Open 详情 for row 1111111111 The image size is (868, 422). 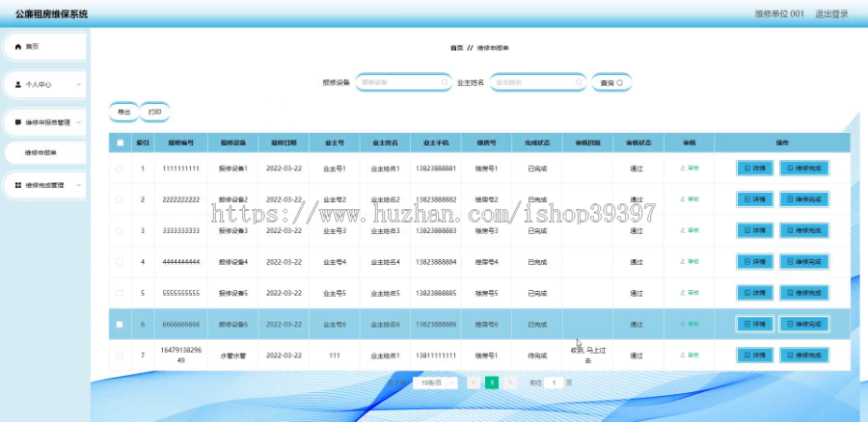pos(754,169)
